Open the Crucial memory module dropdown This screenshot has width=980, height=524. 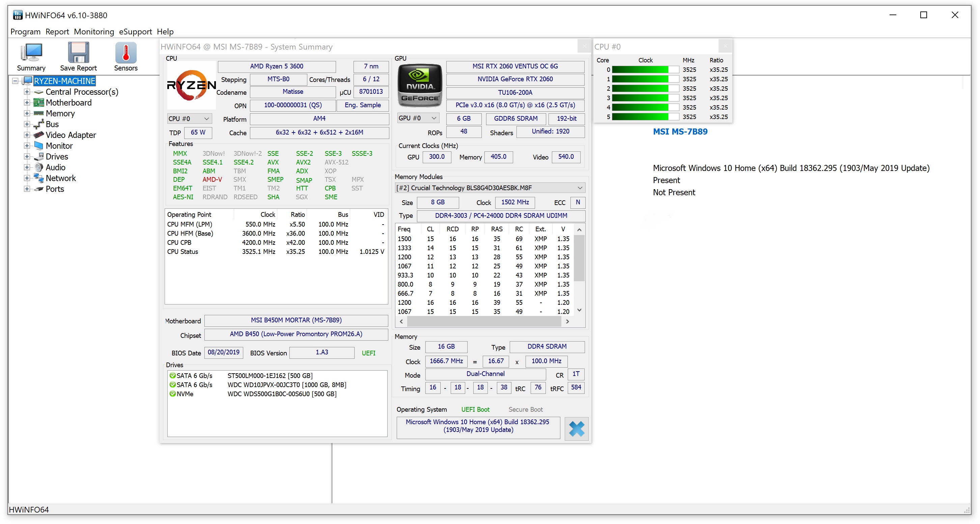[x=489, y=188]
